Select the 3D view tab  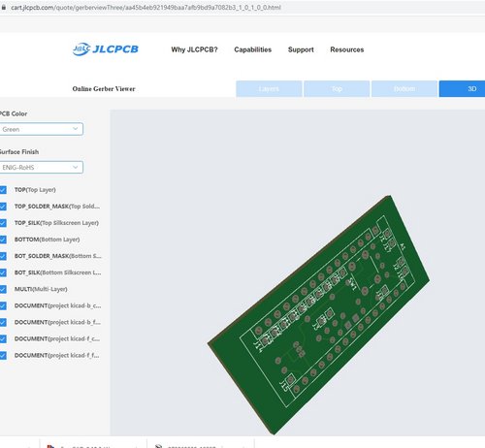[x=463, y=89]
